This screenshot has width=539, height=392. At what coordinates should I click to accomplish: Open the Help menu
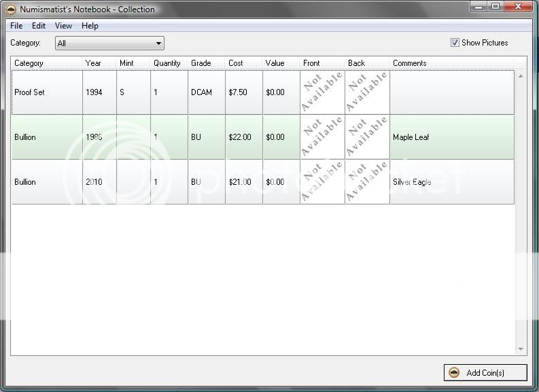[90, 26]
